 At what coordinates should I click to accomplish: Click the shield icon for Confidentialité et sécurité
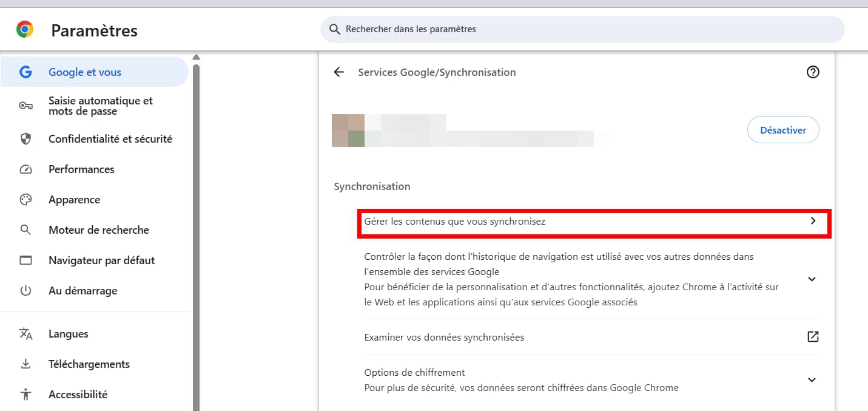coord(25,139)
